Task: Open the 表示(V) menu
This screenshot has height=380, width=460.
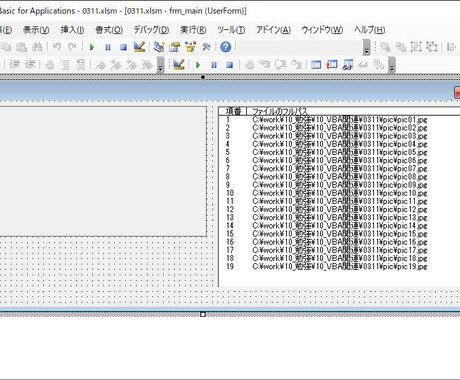Action: pyautogui.click(x=36, y=30)
